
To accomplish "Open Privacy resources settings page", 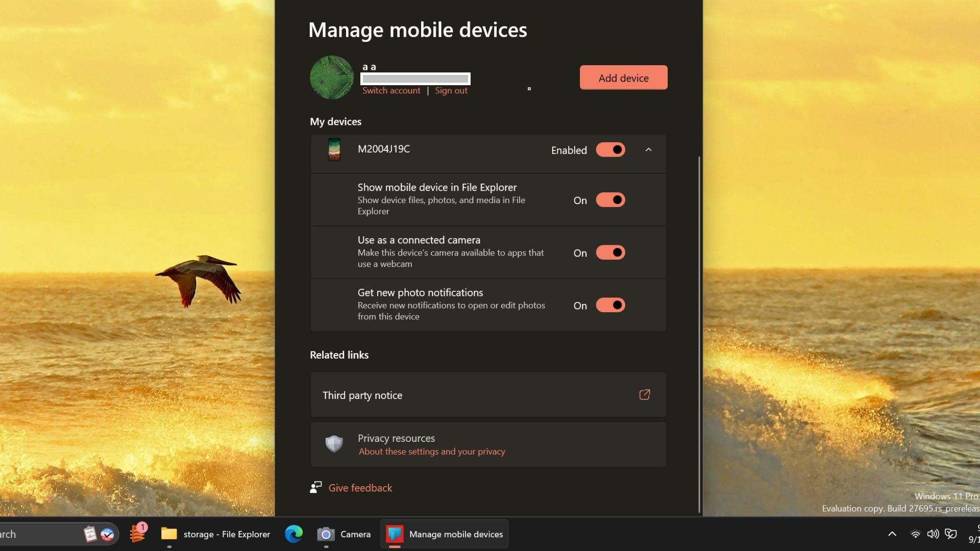I will click(487, 444).
